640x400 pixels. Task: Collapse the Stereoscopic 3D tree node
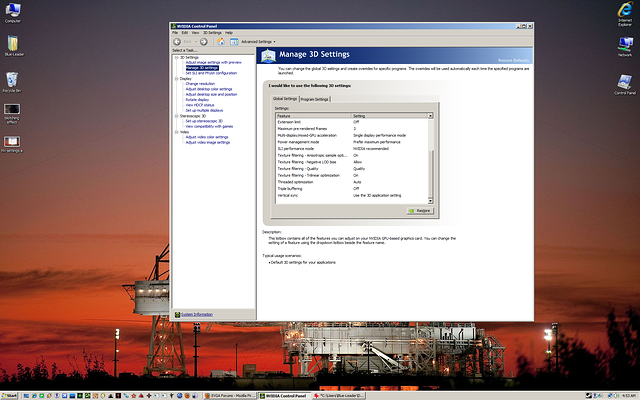point(176,115)
